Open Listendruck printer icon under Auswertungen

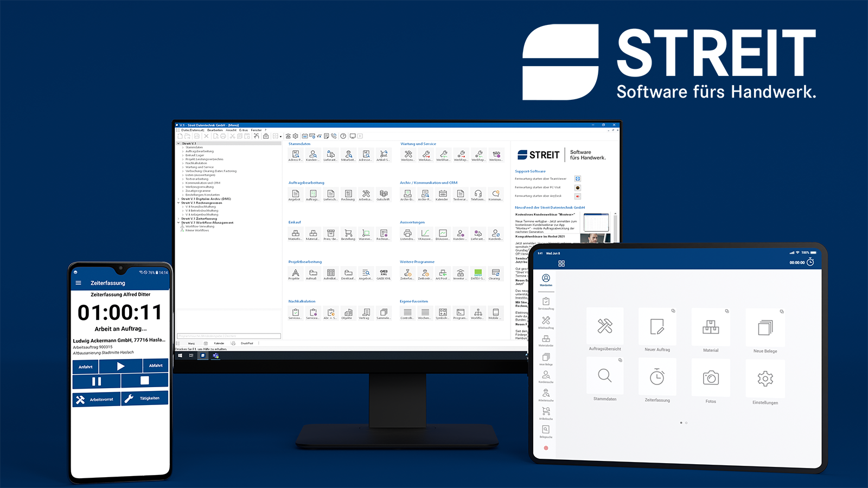[x=407, y=233]
